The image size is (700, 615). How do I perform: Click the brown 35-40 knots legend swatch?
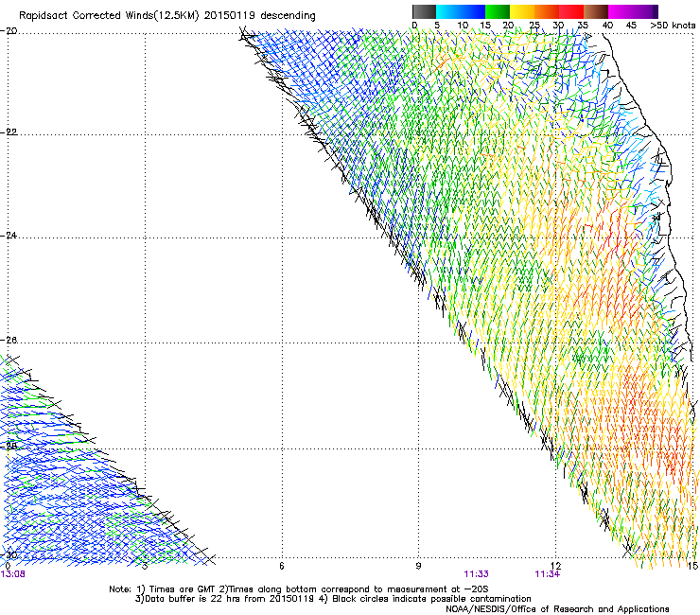tap(596, 11)
